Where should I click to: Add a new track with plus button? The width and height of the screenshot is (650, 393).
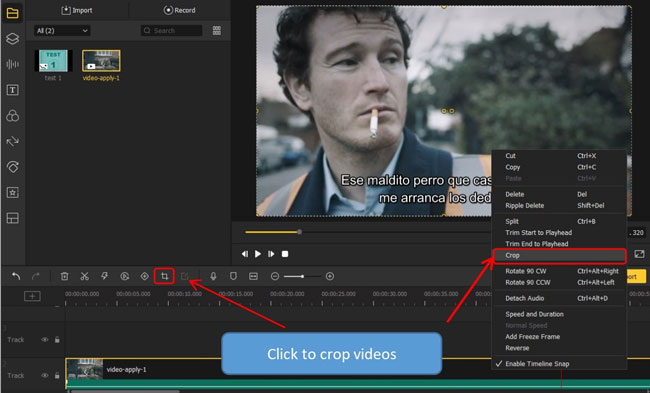[32, 296]
